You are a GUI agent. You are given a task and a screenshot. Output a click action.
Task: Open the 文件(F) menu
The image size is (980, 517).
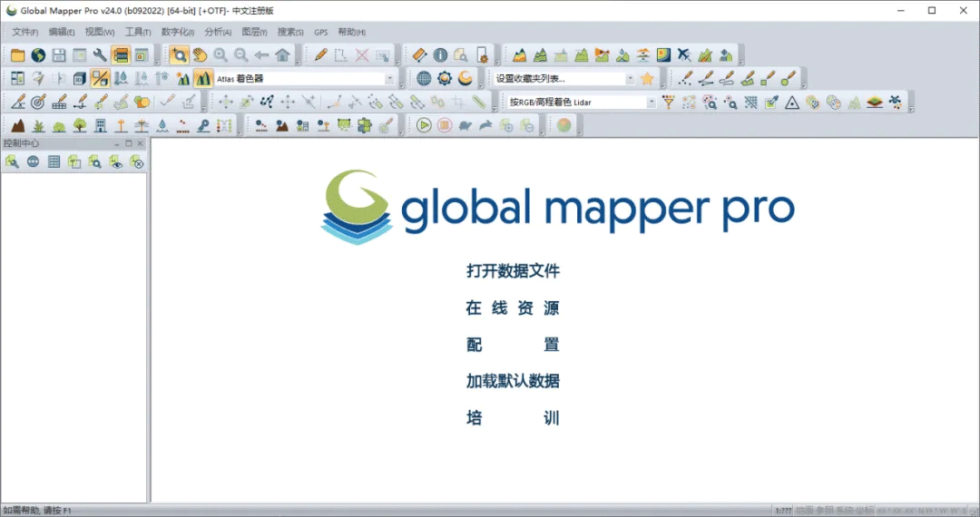(x=25, y=32)
